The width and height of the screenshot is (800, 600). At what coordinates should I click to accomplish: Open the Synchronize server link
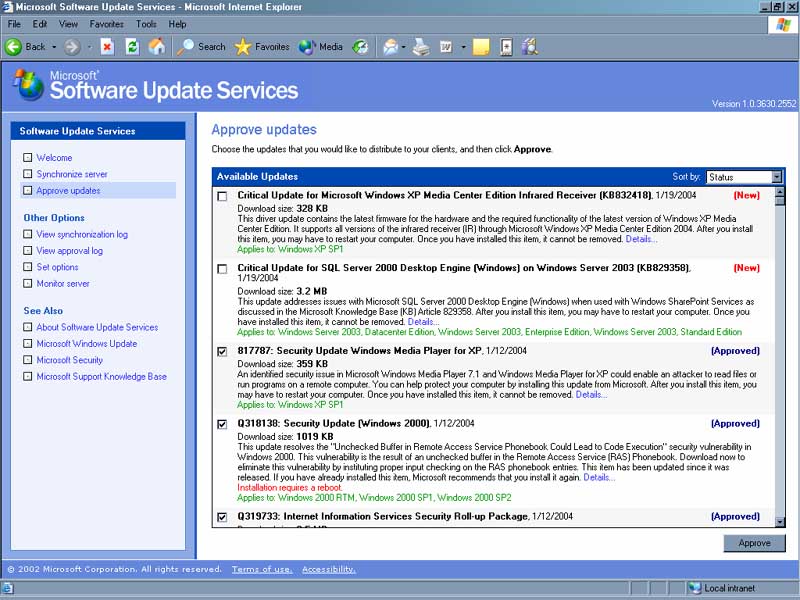pyautogui.click(x=72, y=174)
